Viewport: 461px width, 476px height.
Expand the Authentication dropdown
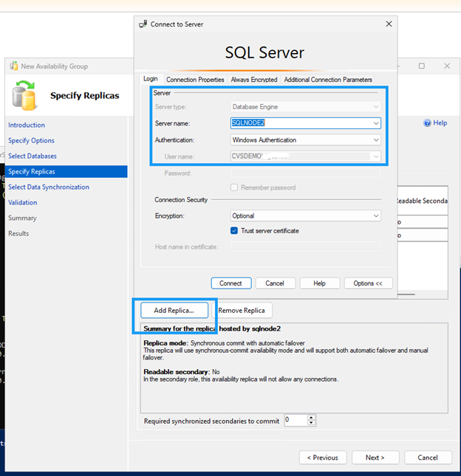click(376, 139)
